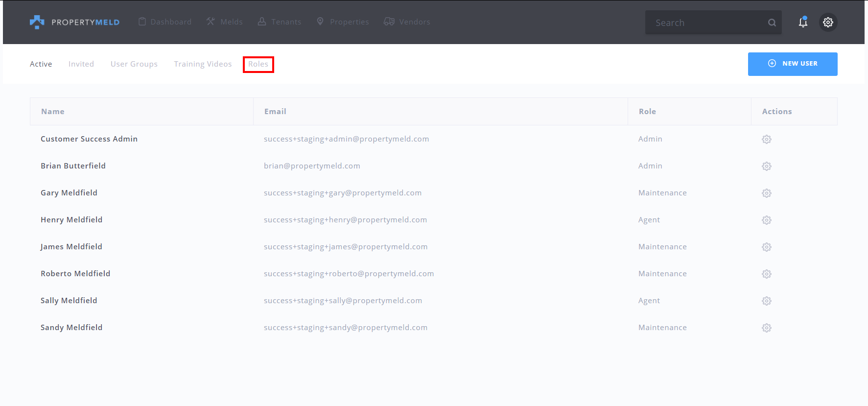Open the User Groups tab

(x=134, y=64)
